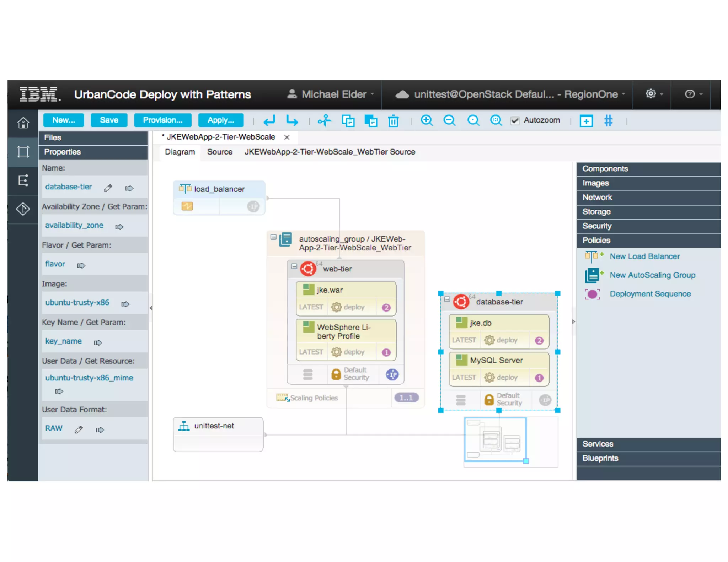Click the delete trash can icon
This screenshot has width=728, height=562.
pos(393,121)
